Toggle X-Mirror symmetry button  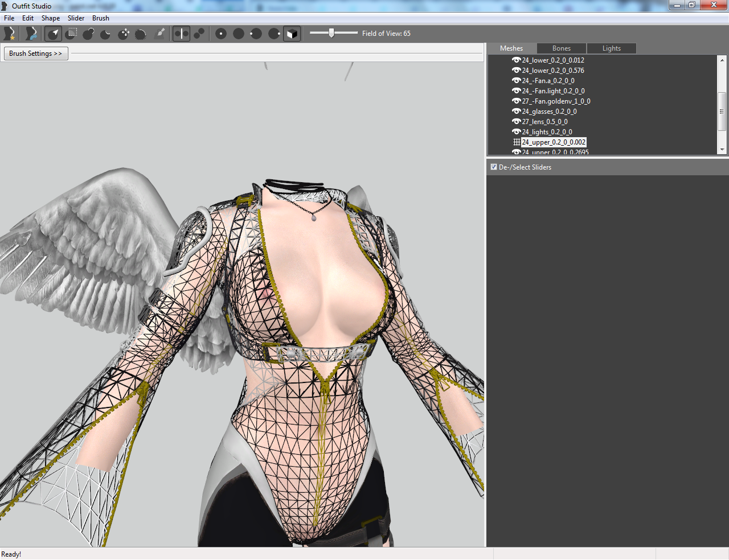click(x=181, y=34)
